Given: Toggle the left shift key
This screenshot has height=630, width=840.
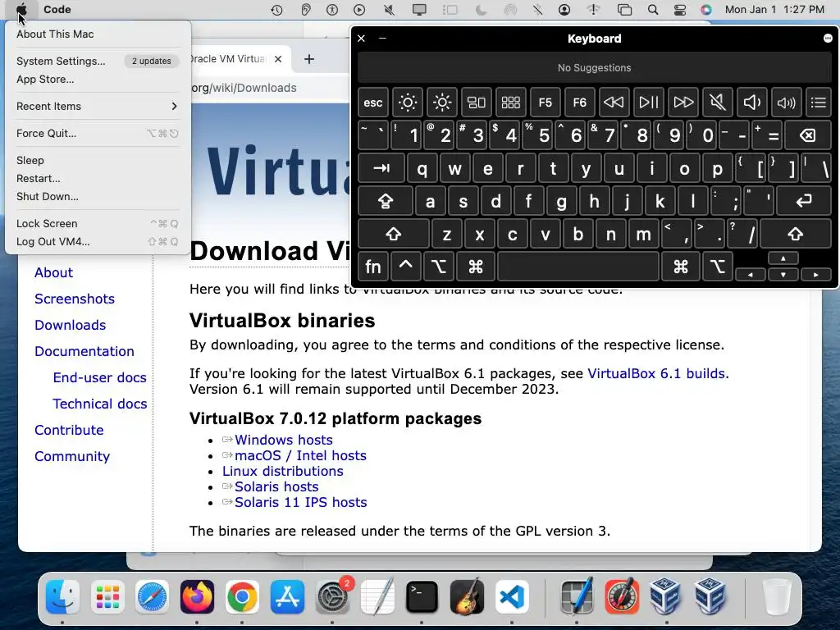Looking at the screenshot, I should coord(393,234).
